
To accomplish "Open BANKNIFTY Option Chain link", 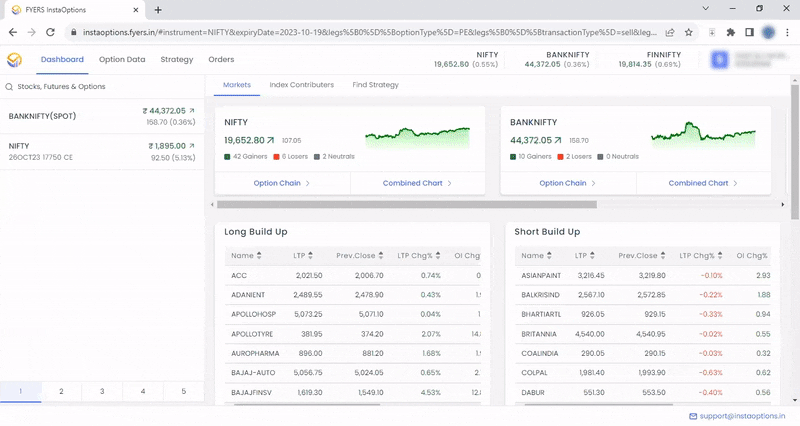I will tap(567, 183).
